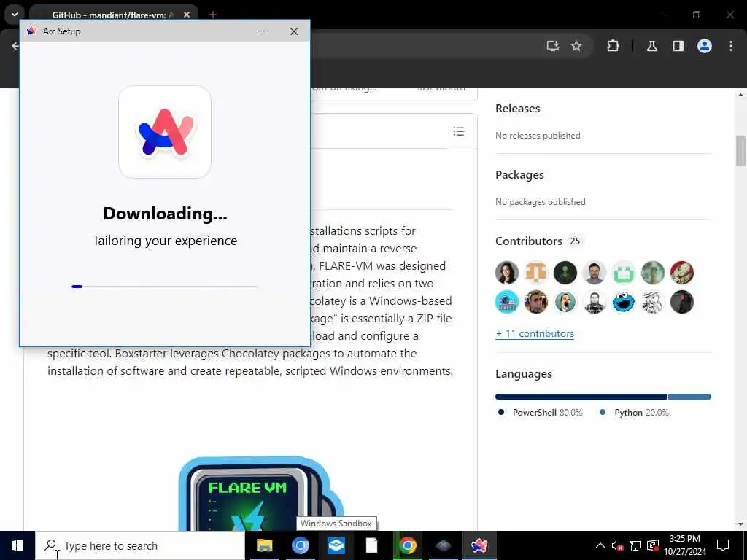Click the Chrome tab search chevron
The width and height of the screenshot is (747, 560).
(x=15, y=15)
